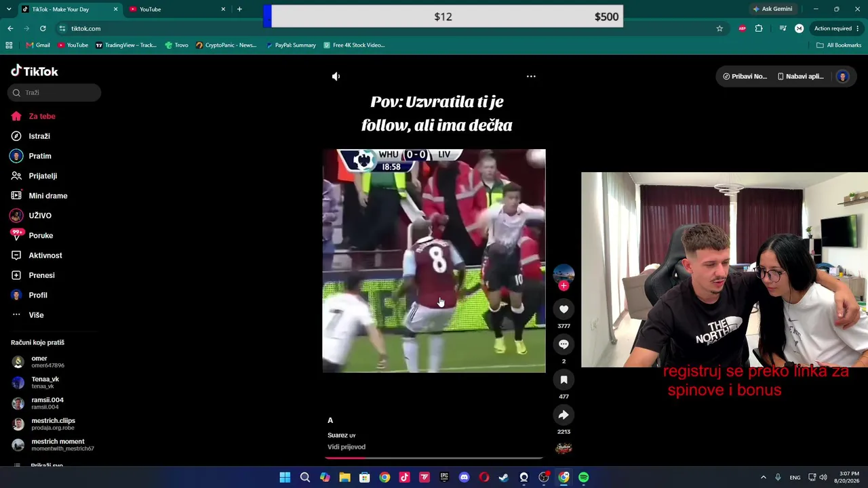This screenshot has height=488, width=868.
Task: Open the video comments bubble
Action: coord(564,344)
